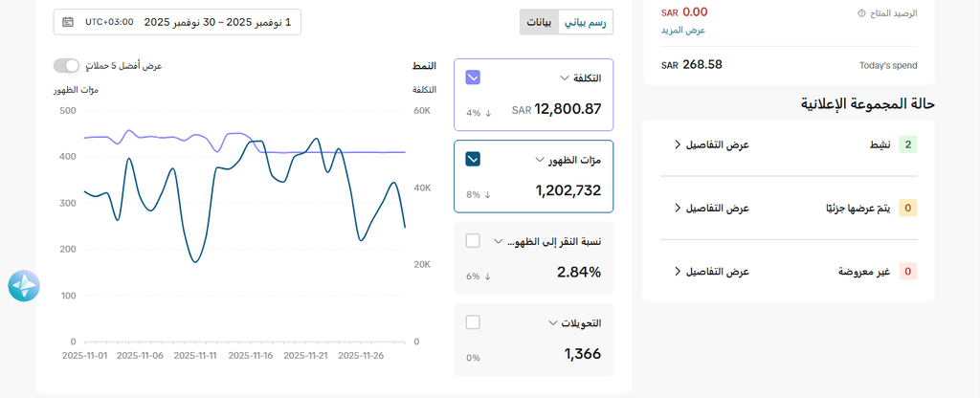Toggle the show top 5 campaigns switch
This screenshot has height=398, width=980.
[x=66, y=65]
